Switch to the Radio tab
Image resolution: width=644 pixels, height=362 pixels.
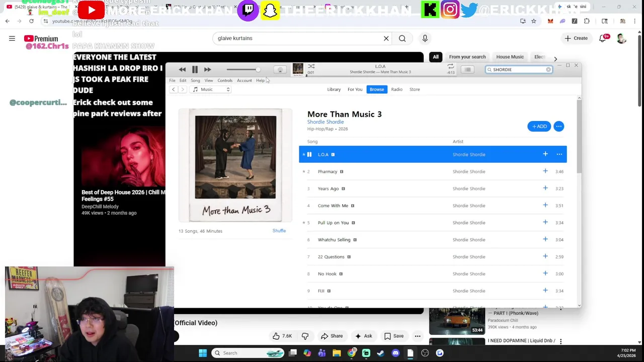tap(397, 89)
